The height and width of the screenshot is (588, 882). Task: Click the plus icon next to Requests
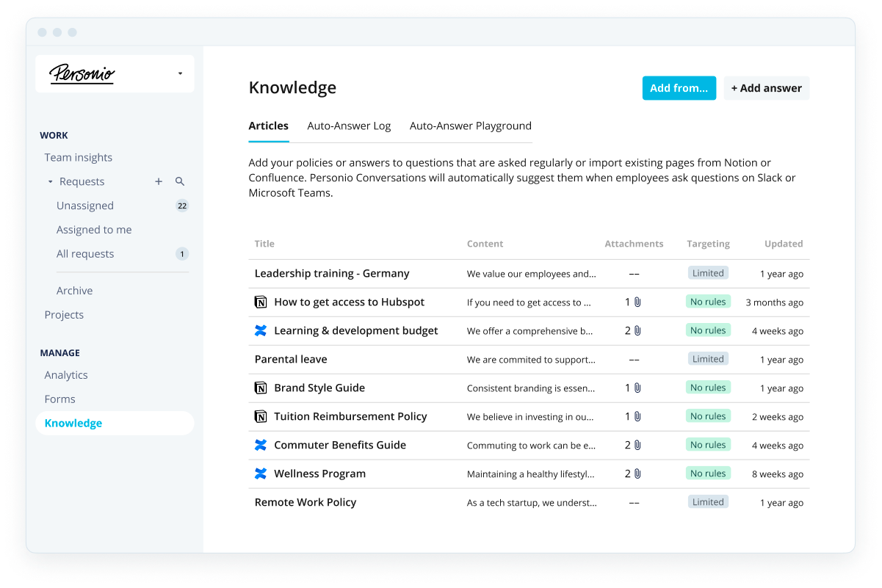pyautogui.click(x=159, y=181)
